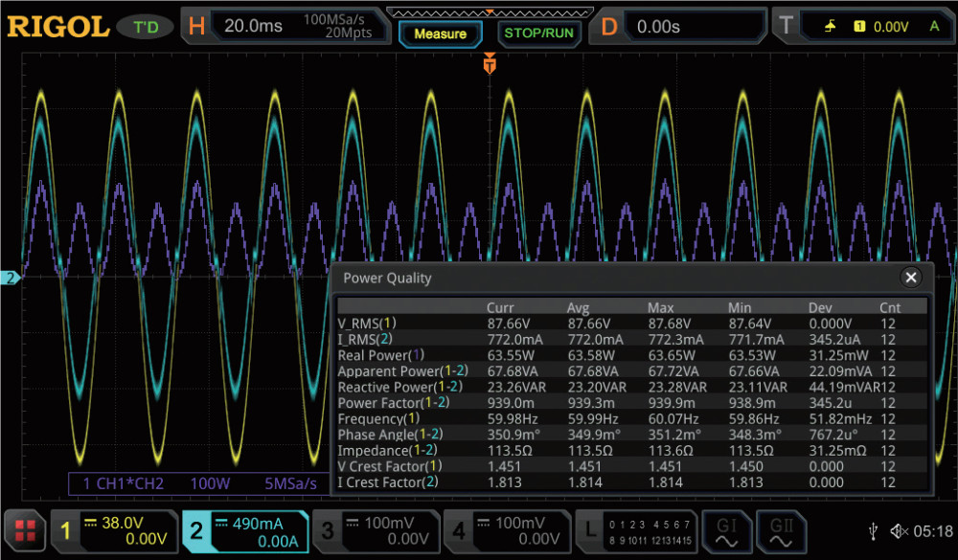Close the Power Quality panel
This screenshot has height=560, width=958.
(x=911, y=278)
